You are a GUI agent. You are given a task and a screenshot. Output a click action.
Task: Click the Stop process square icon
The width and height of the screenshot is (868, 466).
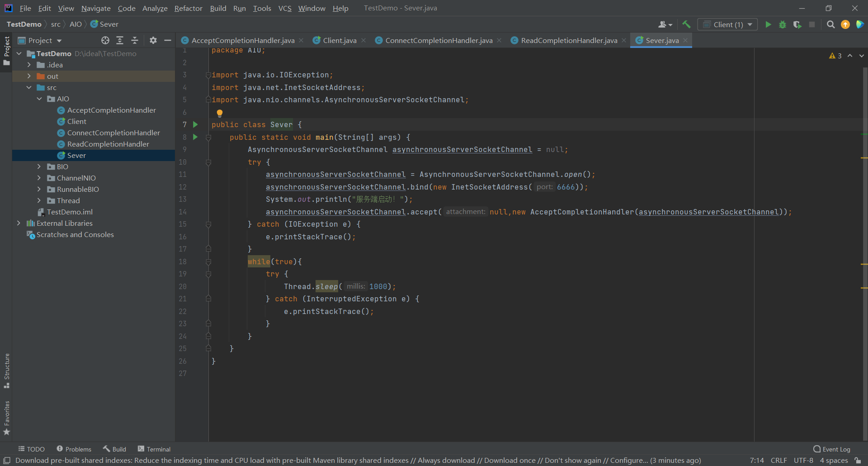(812, 24)
